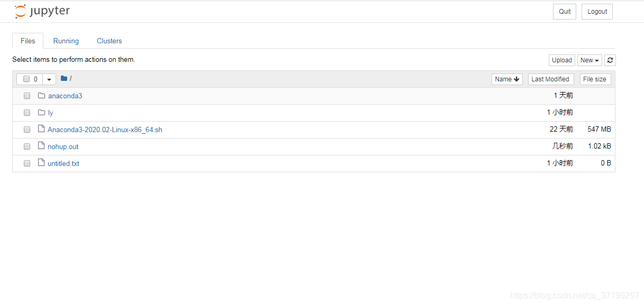Switch to the Running tab
Screen dimensions: 644x305
(x=66, y=41)
